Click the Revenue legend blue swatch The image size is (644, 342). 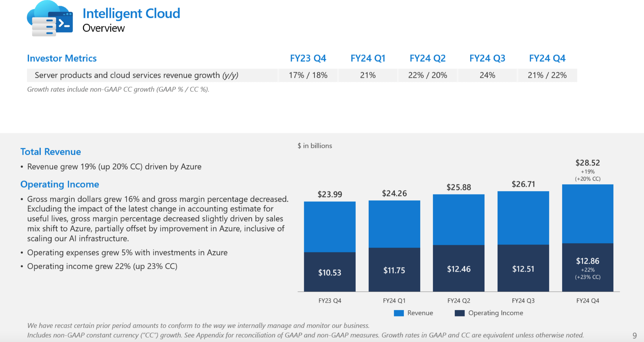[398, 313]
